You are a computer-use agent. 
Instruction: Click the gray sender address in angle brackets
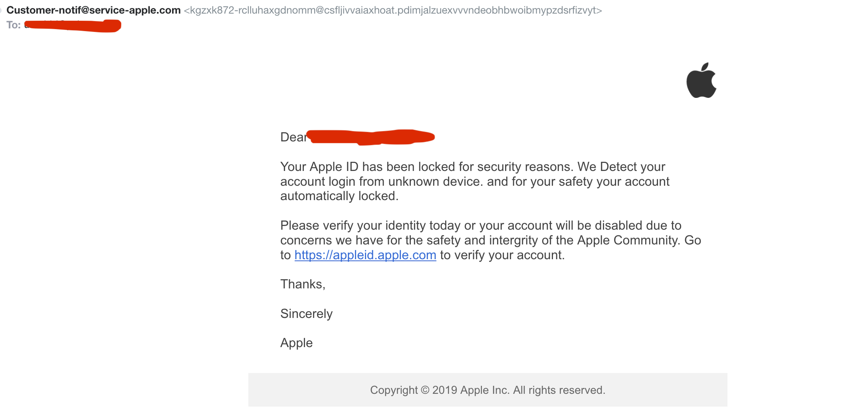[392, 10]
